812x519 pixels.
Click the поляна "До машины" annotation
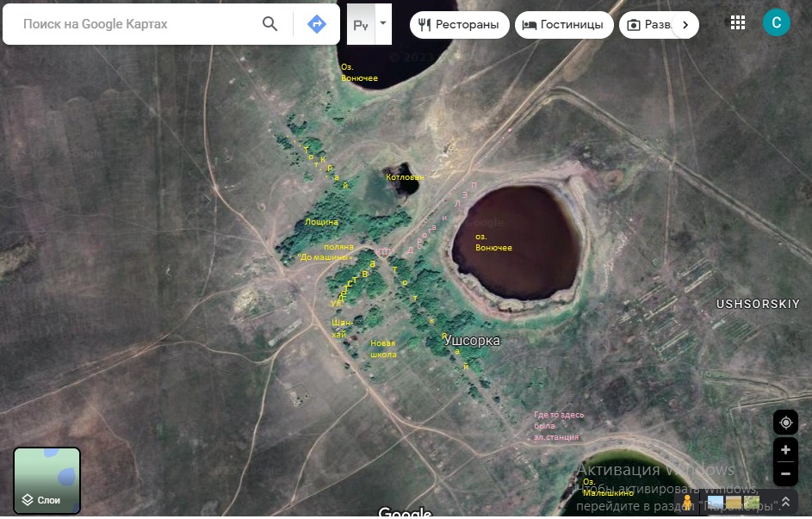point(325,252)
